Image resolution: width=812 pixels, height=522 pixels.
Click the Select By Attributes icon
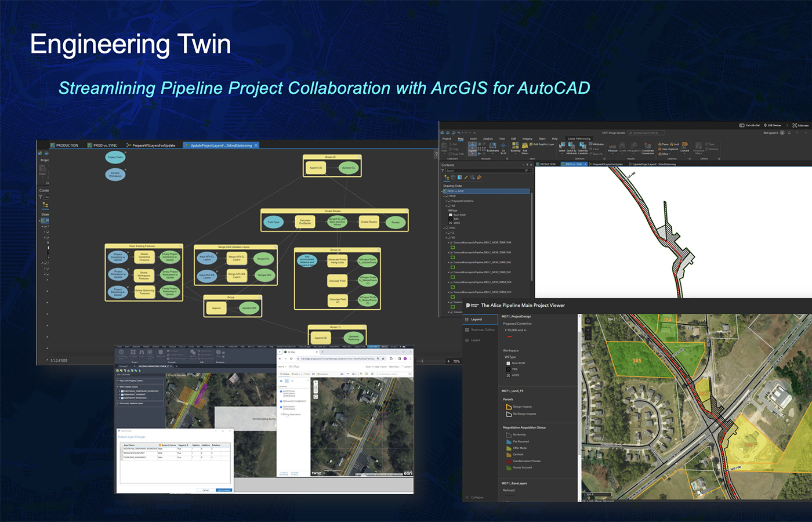571,148
